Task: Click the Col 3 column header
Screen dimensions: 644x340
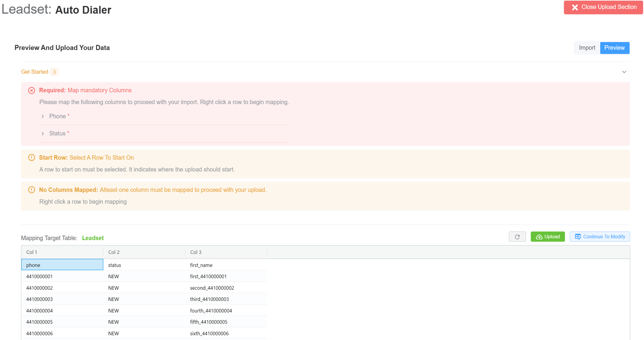Action: point(196,252)
